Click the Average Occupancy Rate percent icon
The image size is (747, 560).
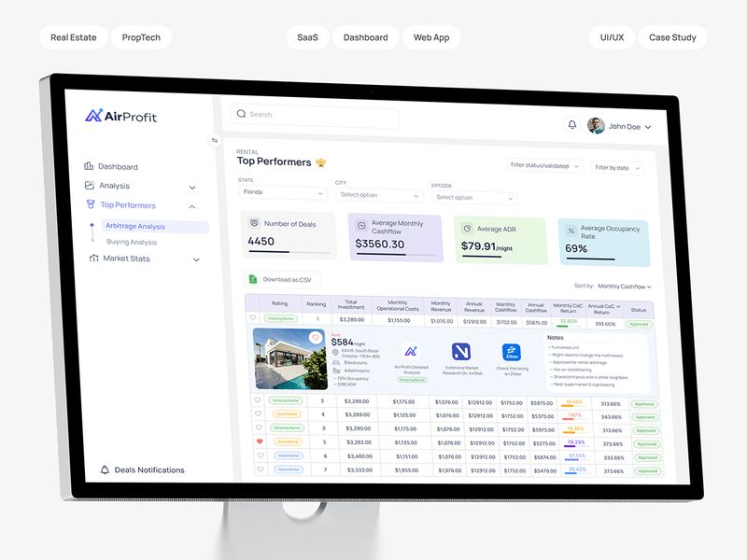(x=571, y=231)
